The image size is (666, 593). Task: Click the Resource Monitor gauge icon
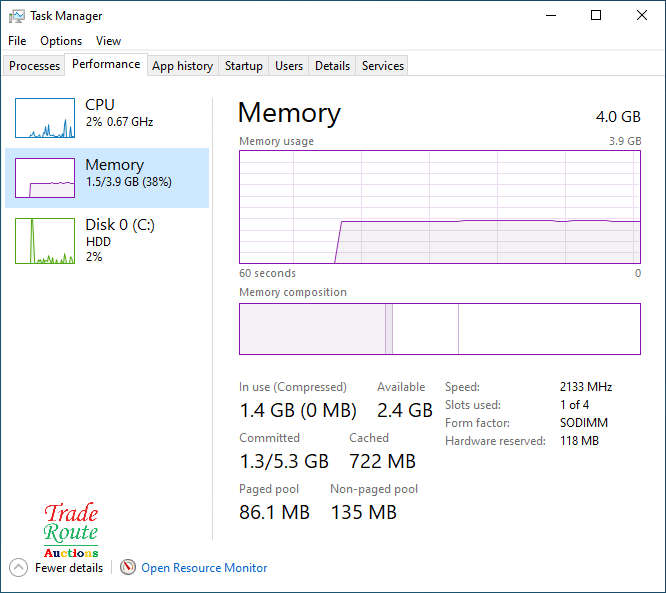click(128, 567)
